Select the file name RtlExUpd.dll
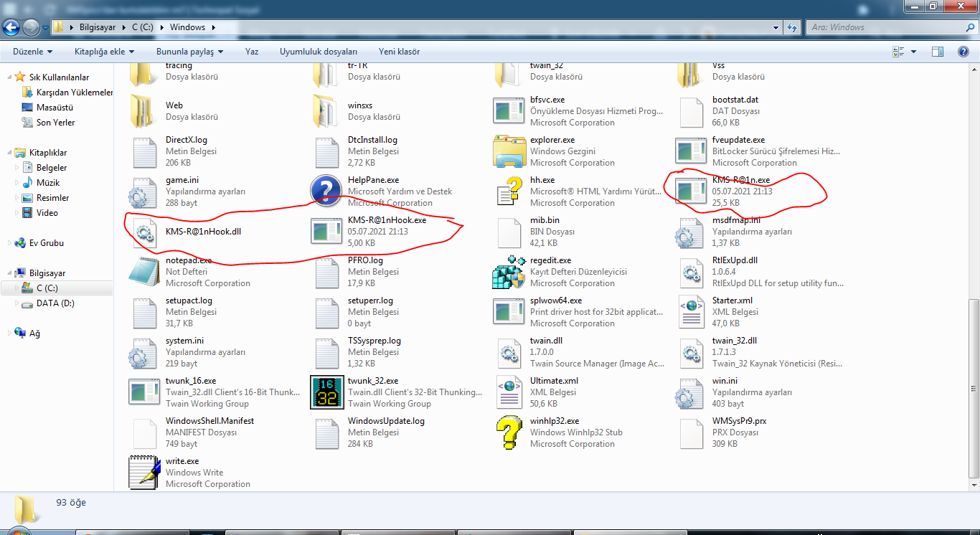 (735, 260)
